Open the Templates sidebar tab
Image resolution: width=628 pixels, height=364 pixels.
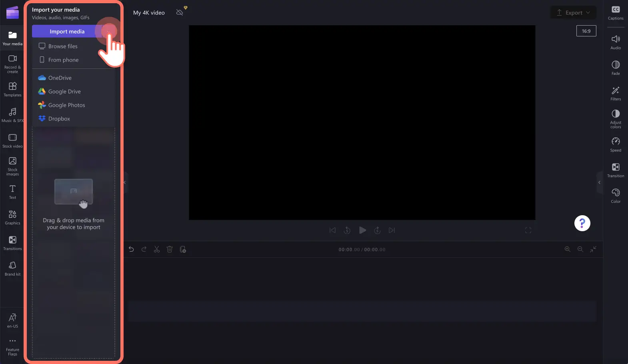click(x=12, y=89)
